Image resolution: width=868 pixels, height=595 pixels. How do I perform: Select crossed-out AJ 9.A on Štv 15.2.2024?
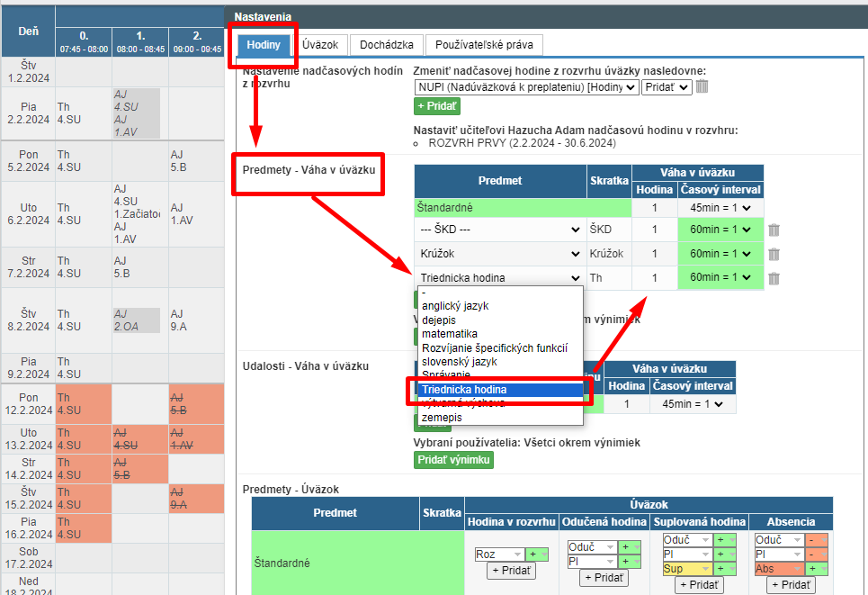click(178, 498)
